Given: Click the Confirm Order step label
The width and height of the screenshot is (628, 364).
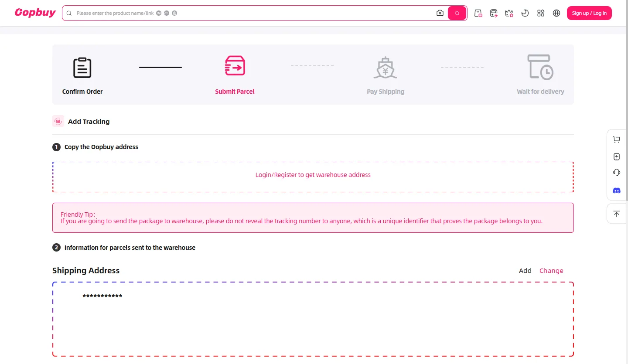Looking at the screenshot, I should tap(82, 92).
